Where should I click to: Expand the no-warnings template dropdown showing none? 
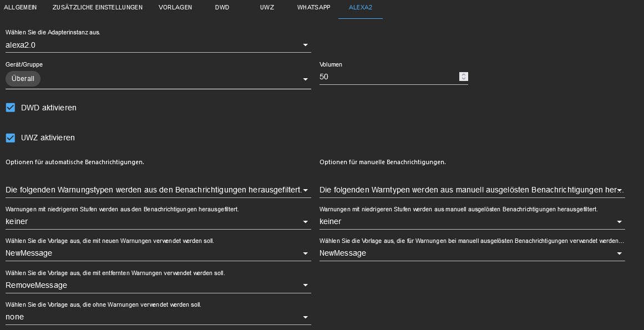[x=158, y=317]
